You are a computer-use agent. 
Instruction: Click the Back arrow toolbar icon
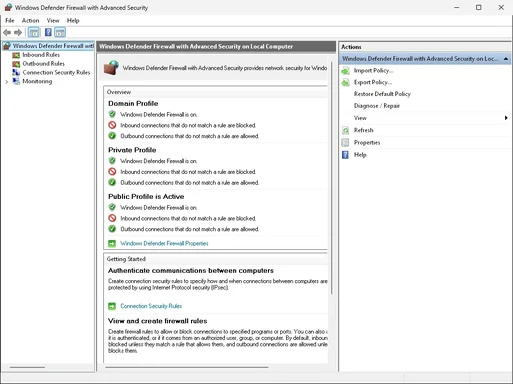coord(7,32)
